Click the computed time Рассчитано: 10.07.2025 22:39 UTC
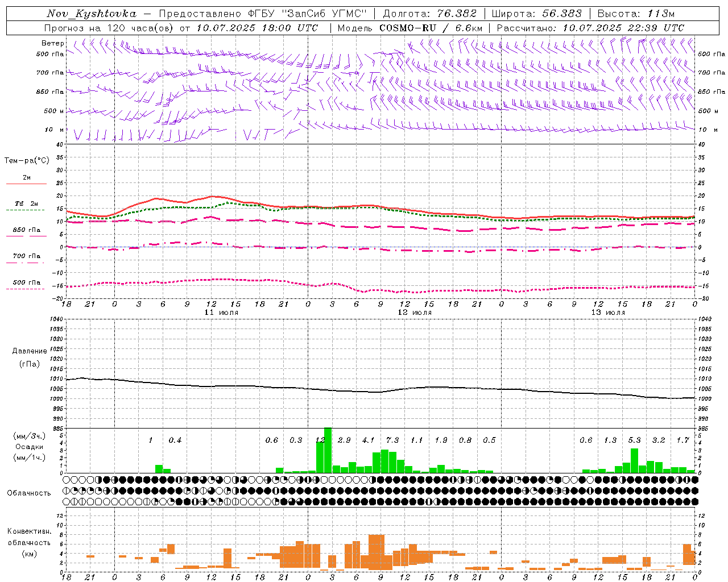The height and width of the screenshot is (582, 728). point(590,28)
